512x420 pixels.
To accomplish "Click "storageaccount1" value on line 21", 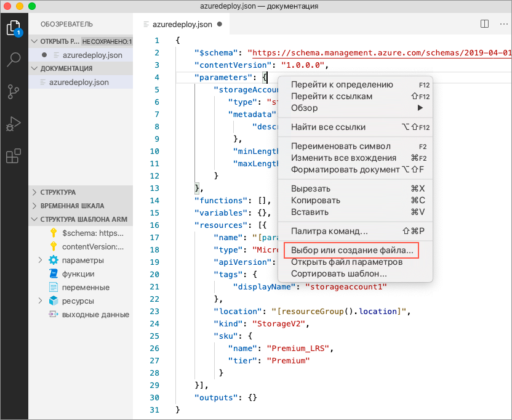I will 346,286.
